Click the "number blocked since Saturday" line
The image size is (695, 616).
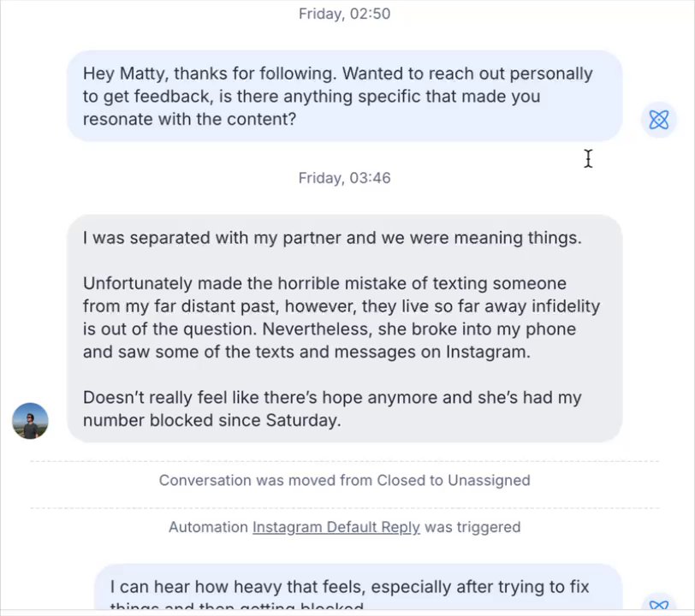pos(211,420)
